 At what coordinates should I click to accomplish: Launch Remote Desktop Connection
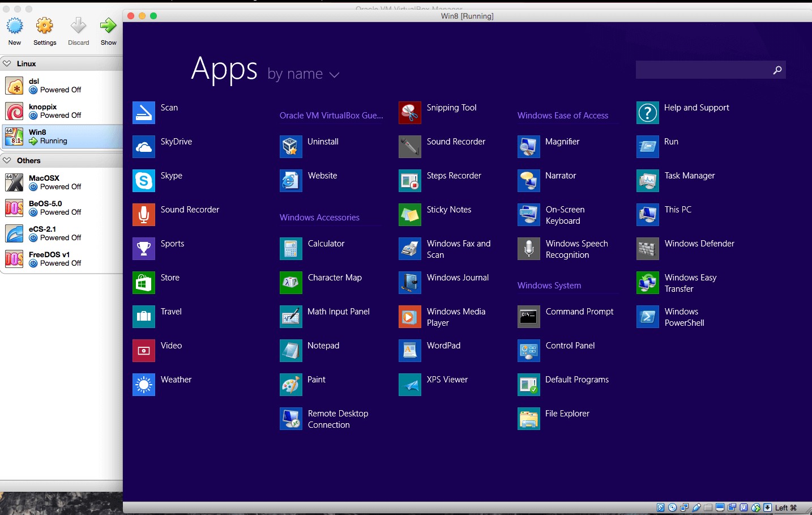tap(337, 419)
